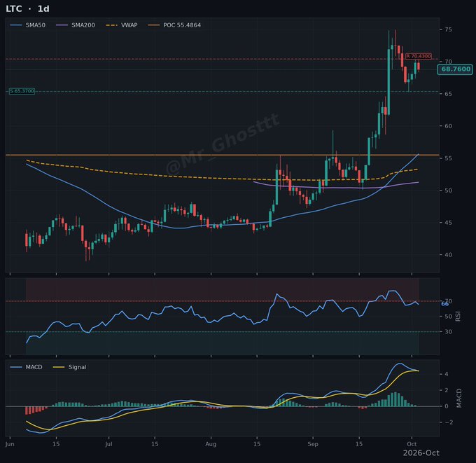
Task: Click the support label S 65.3700
Action: click(x=22, y=91)
